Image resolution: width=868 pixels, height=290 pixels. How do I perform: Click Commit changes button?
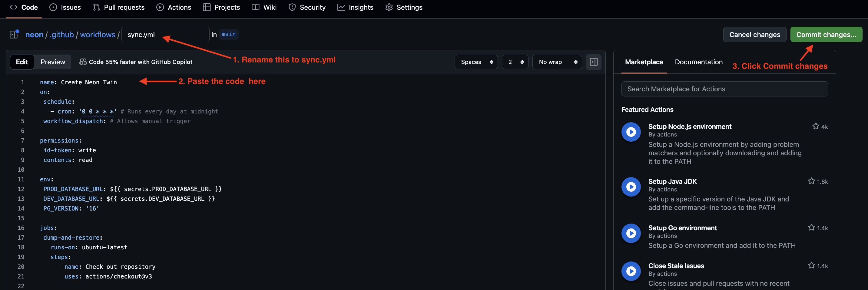click(826, 35)
